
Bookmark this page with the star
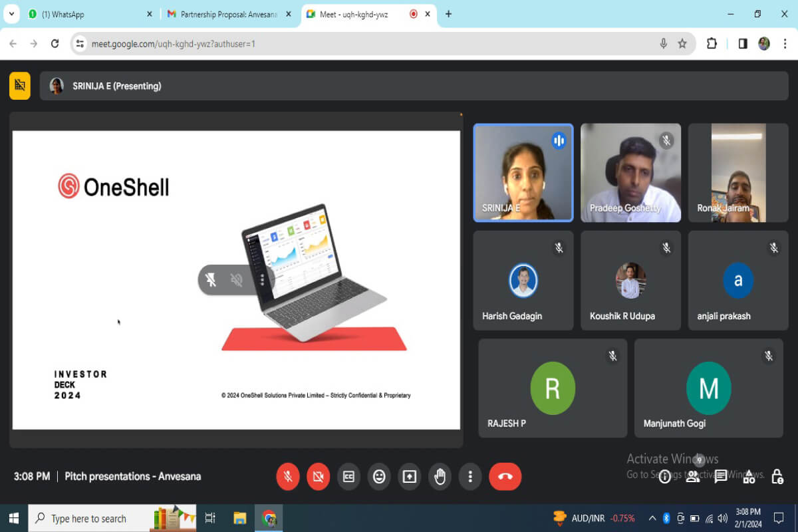point(682,44)
